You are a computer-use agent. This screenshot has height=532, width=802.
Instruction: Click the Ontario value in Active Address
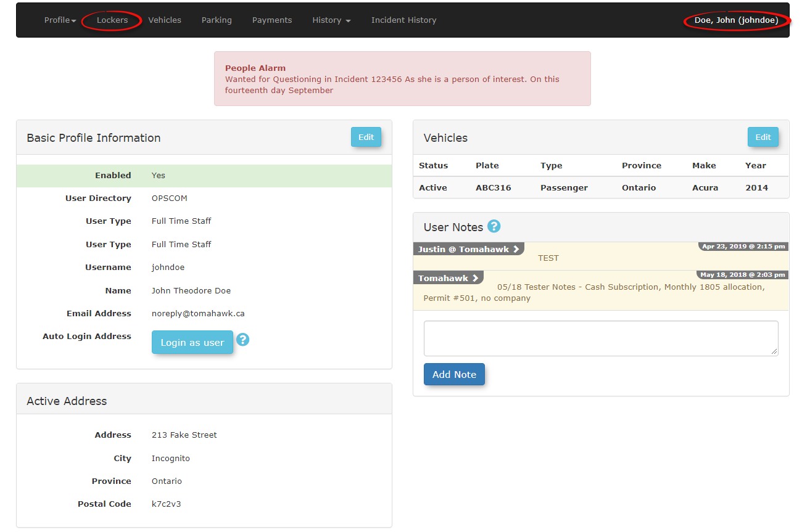[x=167, y=481]
